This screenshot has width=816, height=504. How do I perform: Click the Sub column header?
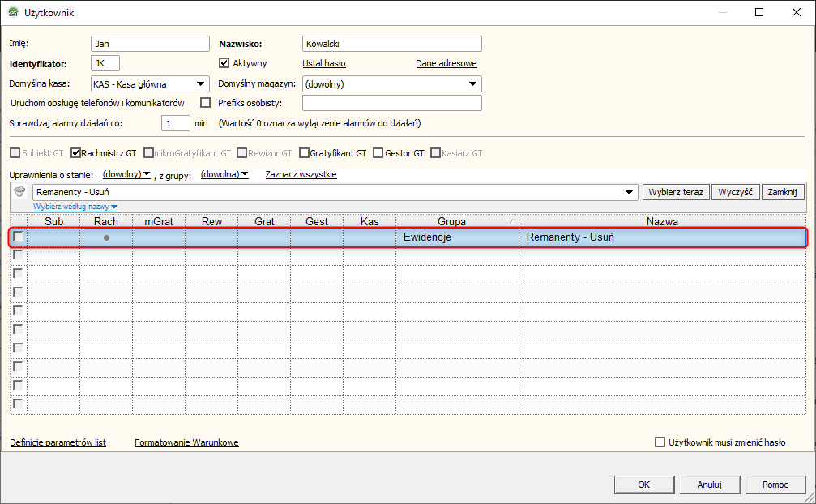(x=53, y=221)
